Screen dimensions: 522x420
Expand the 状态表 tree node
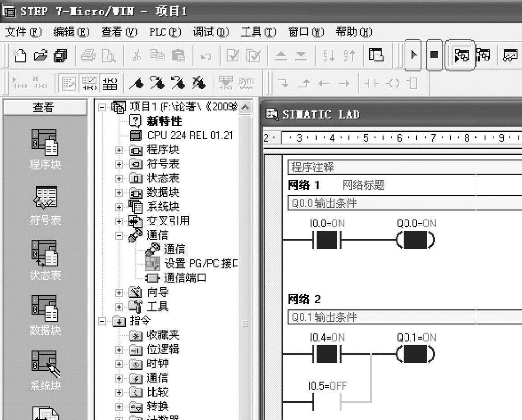pos(119,178)
